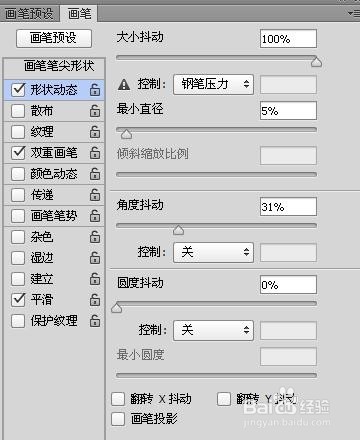This screenshot has width=360, height=440.
Task: Open the 角度抖动 control dropdown set to 关
Action: (x=213, y=252)
